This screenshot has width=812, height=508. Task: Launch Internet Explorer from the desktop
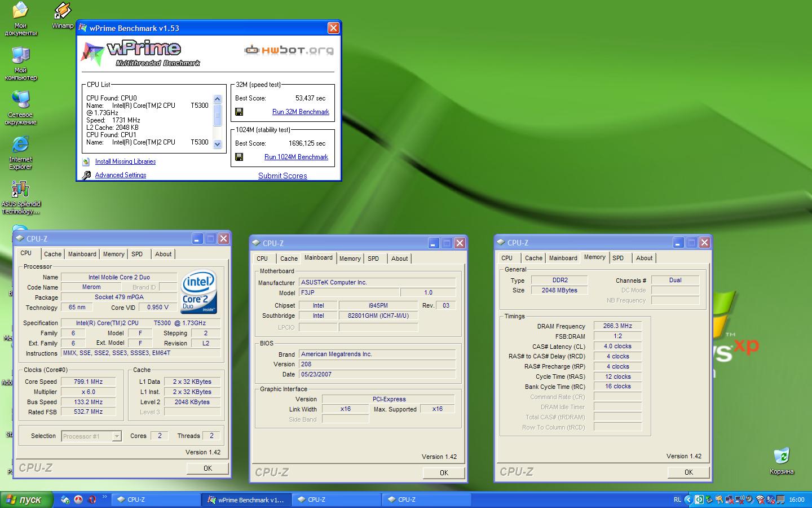click(x=21, y=152)
